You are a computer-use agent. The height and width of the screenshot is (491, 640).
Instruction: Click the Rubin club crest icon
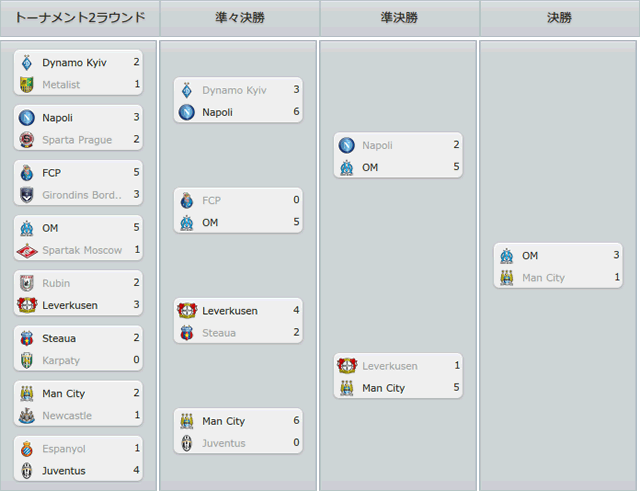[x=27, y=283]
